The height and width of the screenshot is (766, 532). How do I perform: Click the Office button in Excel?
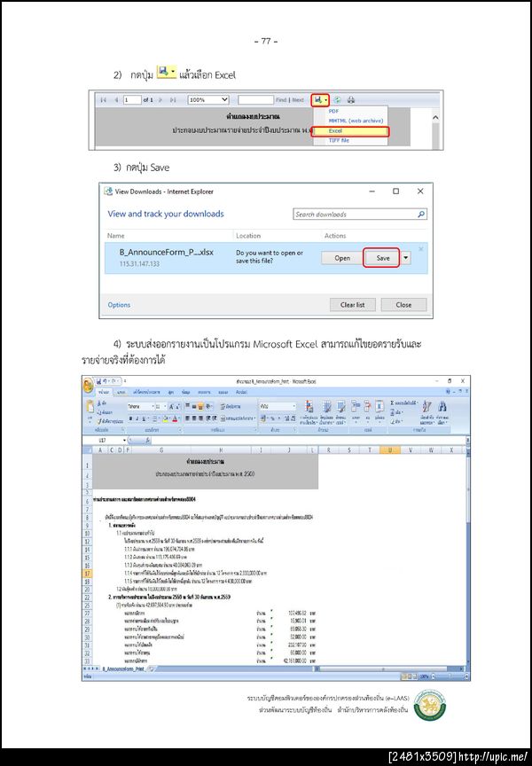(x=89, y=385)
